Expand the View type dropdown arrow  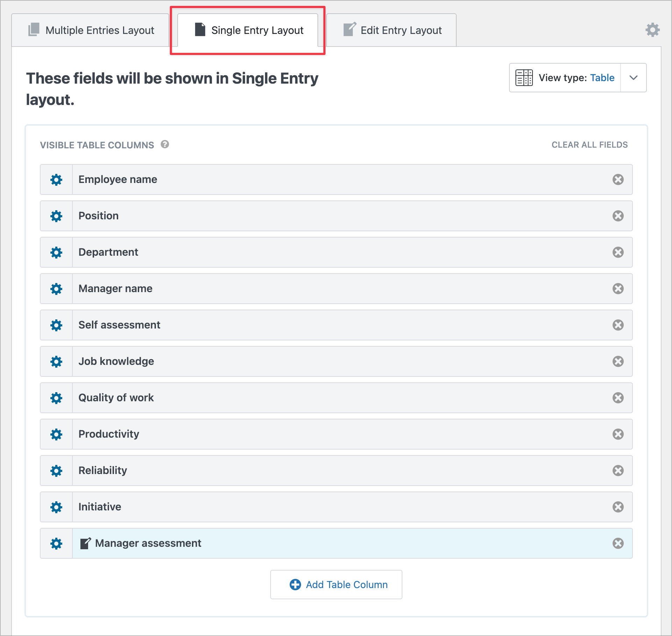(x=634, y=78)
